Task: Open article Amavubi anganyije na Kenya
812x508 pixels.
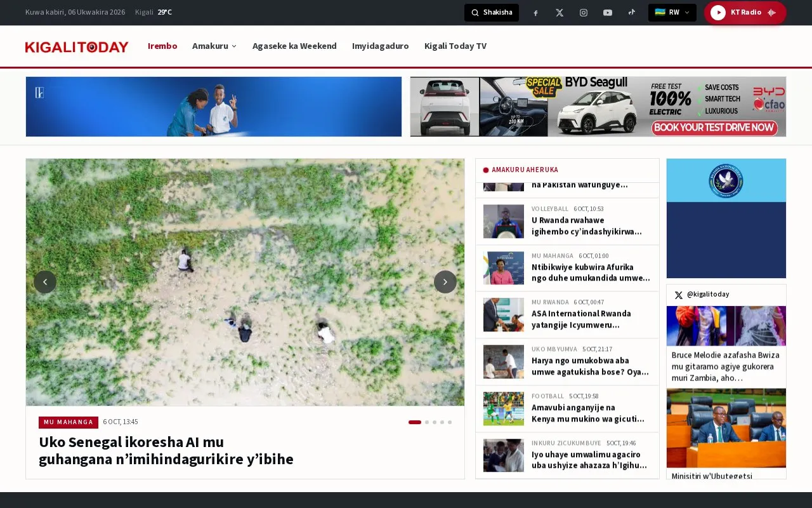Action: click(x=588, y=413)
